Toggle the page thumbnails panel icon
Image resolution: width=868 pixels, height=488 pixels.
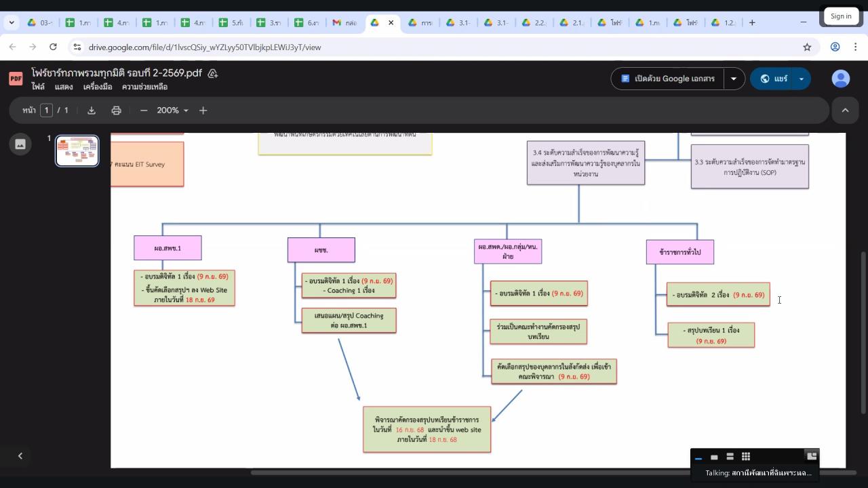tap(20, 144)
